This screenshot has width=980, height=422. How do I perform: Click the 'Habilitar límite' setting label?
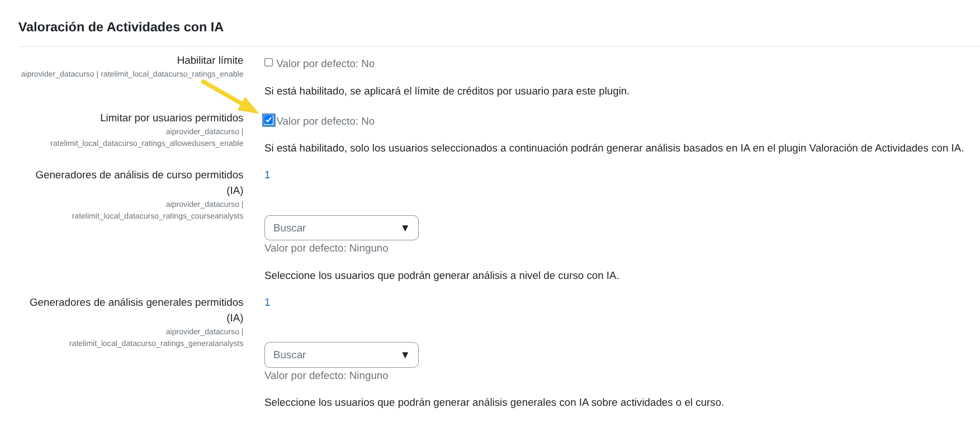210,60
